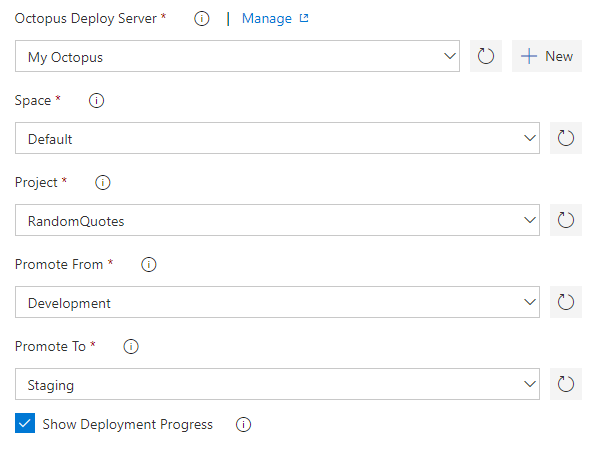Screen dimensions: 598x454
Task: Click info icon next to Promote To
Action: click(131, 346)
